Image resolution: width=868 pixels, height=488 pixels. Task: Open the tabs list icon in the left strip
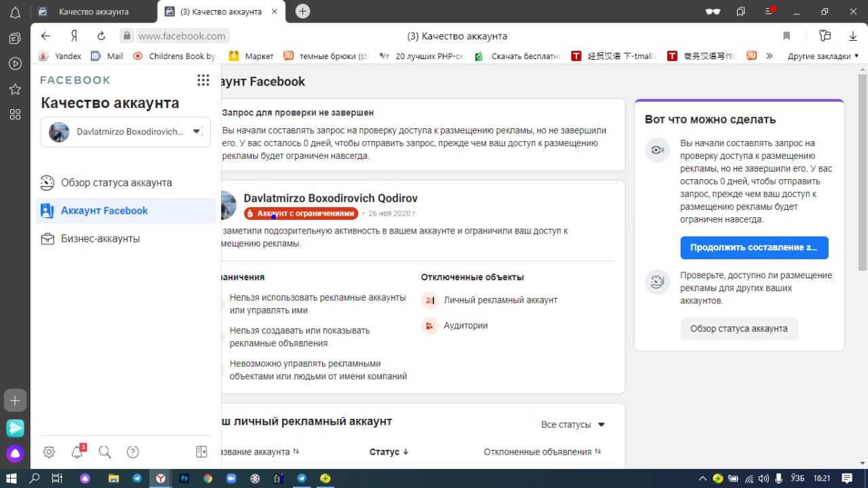[15, 38]
